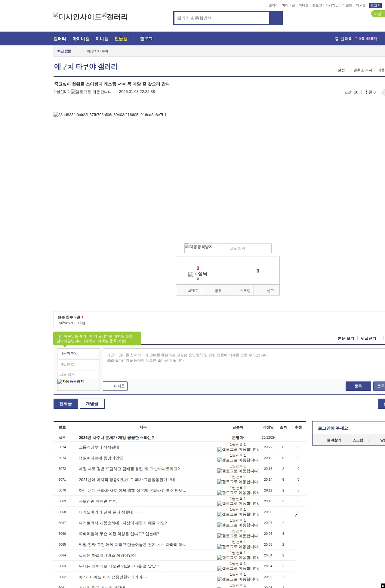Click the '로그인해 주세요.' login prompt

click(334, 428)
